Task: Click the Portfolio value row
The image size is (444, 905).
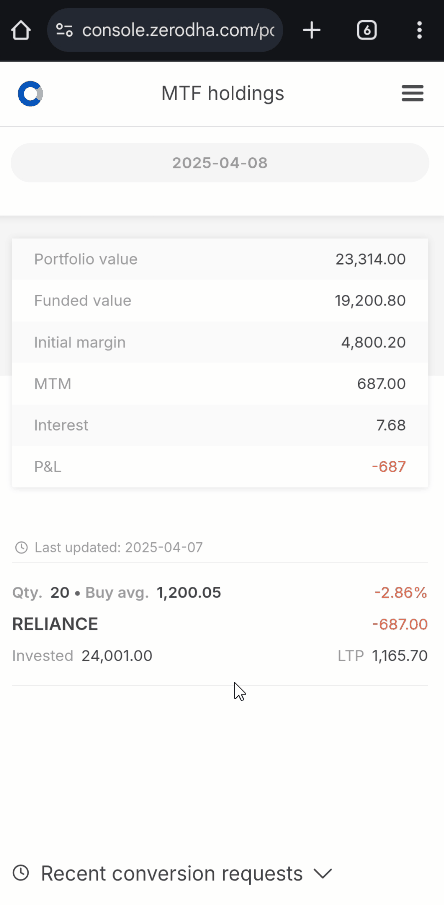Action: pyautogui.click(x=220, y=259)
